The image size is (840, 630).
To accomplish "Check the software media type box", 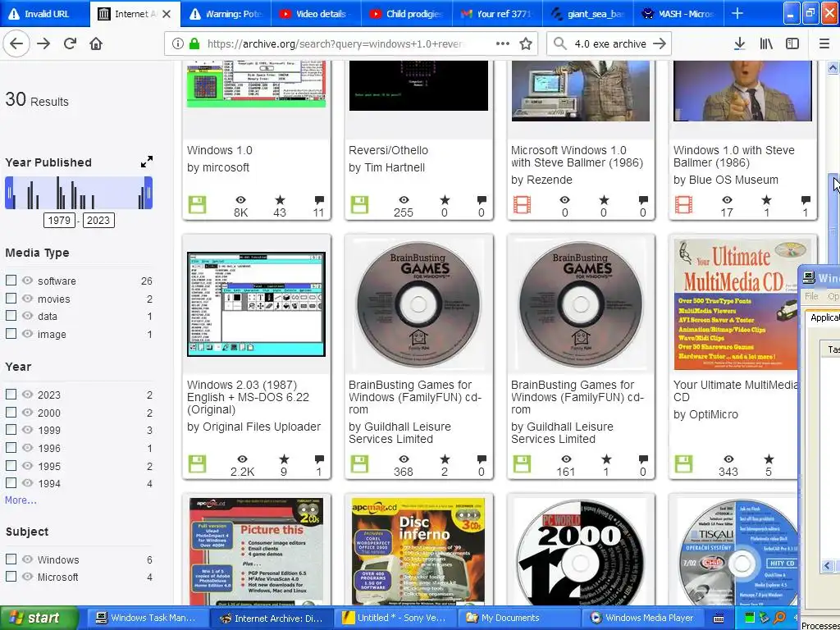I will click(x=11, y=281).
